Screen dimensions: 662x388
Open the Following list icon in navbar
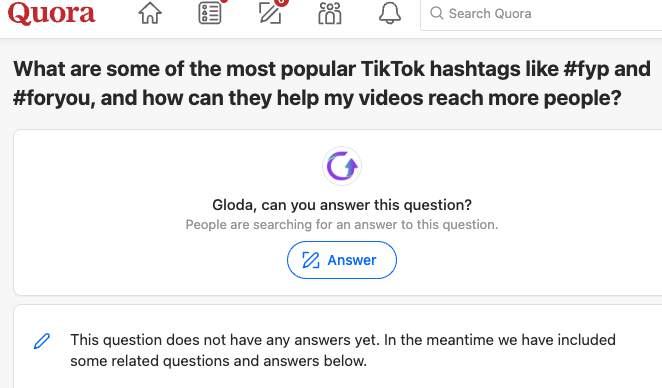point(210,13)
